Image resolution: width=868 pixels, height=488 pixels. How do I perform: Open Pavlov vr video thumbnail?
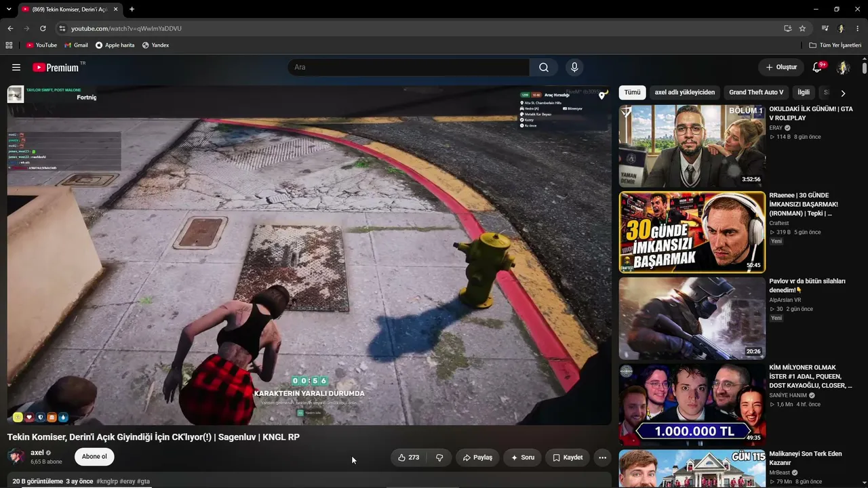point(692,318)
